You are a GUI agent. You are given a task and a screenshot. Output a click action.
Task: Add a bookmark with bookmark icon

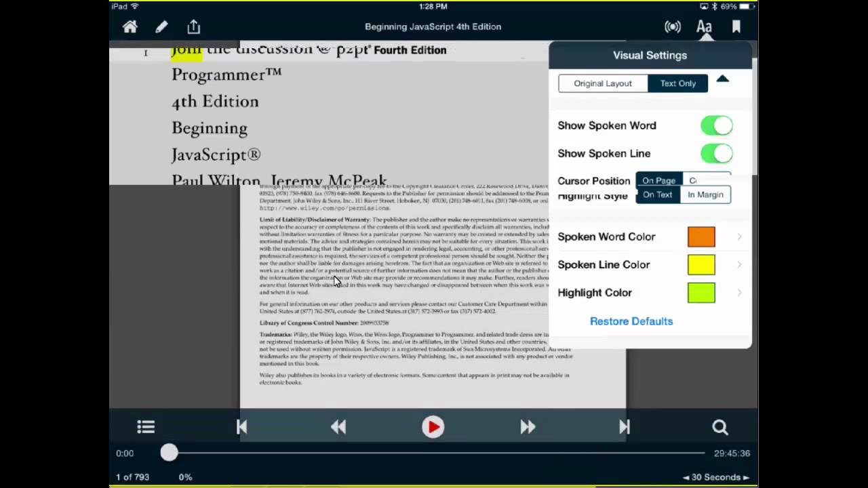(x=736, y=26)
